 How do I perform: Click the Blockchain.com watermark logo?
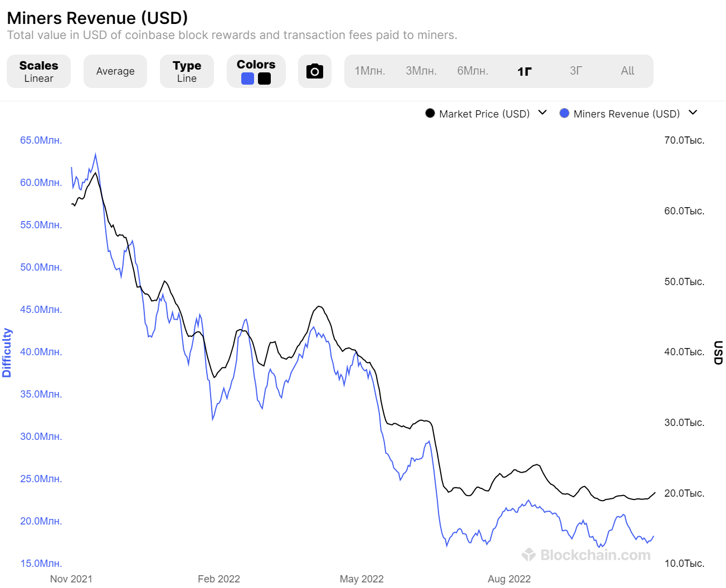586,555
